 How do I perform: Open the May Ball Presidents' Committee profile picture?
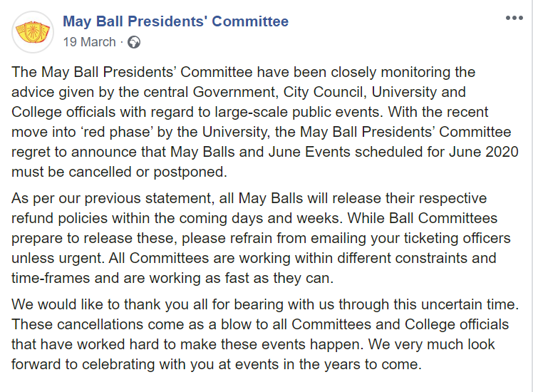click(x=33, y=32)
